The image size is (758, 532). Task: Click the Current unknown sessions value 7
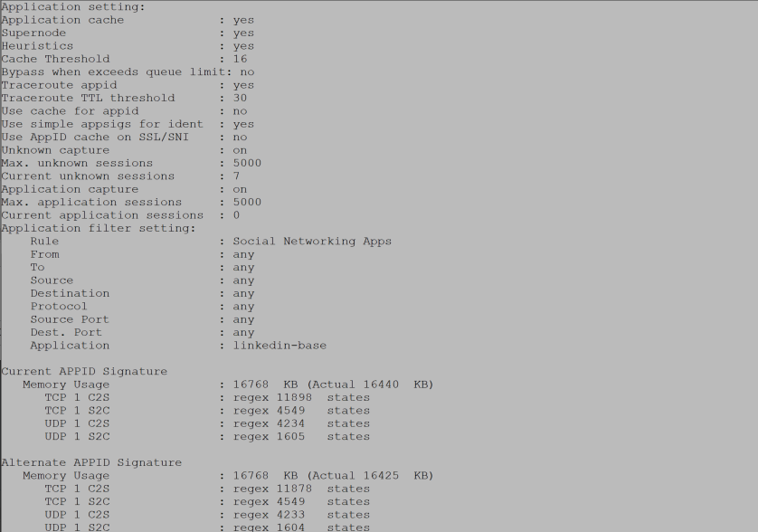[x=236, y=176]
